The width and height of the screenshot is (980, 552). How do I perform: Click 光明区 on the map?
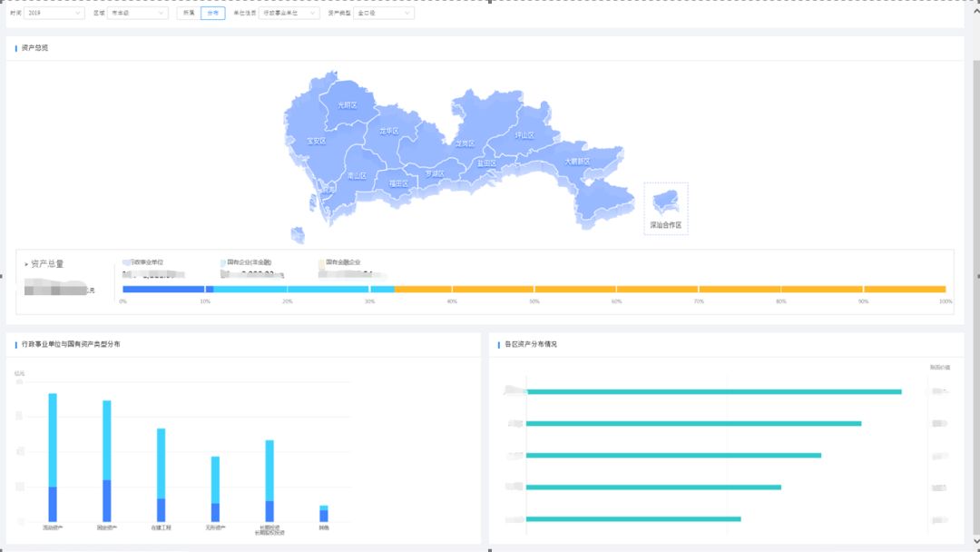[x=348, y=105]
